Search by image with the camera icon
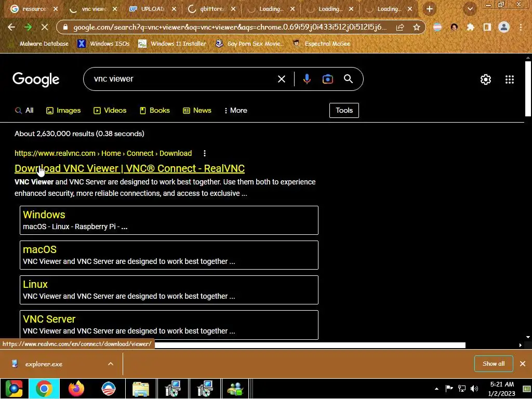The image size is (532, 399). (x=327, y=79)
